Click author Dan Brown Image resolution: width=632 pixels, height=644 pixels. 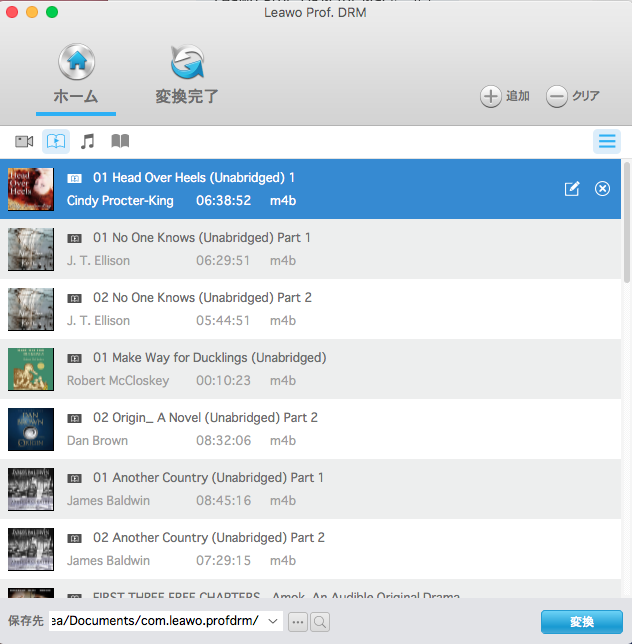click(x=97, y=441)
